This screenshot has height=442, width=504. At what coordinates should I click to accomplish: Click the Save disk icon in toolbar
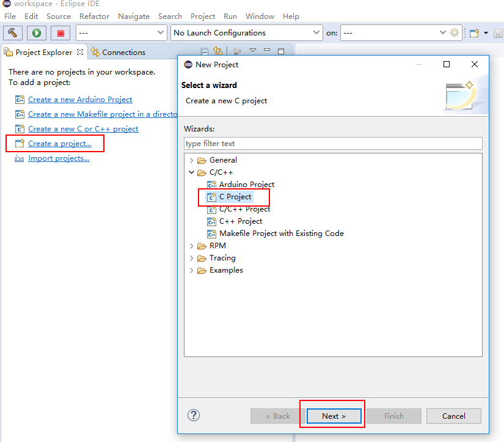(499, 33)
